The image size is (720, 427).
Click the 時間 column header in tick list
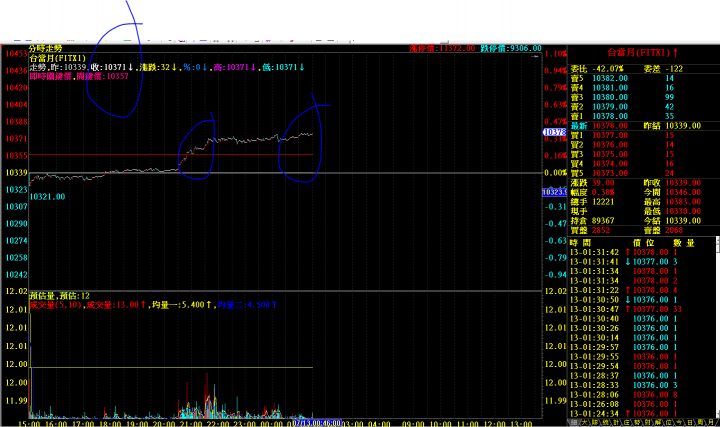(x=580, y=243)
